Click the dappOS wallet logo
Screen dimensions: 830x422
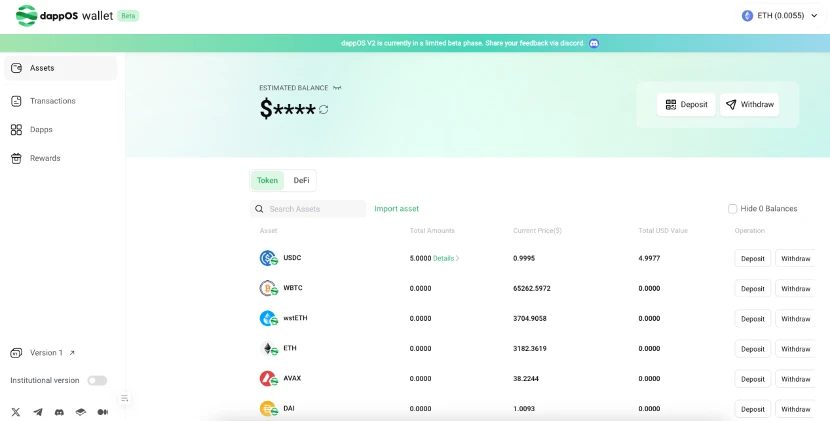(64, 15)
